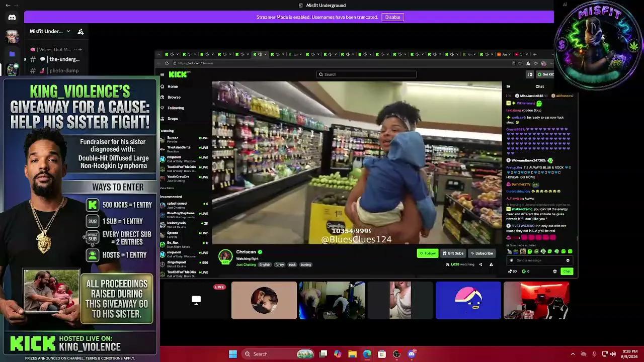Click the LIVE badge in bottom strip

[x=219, y=287]
